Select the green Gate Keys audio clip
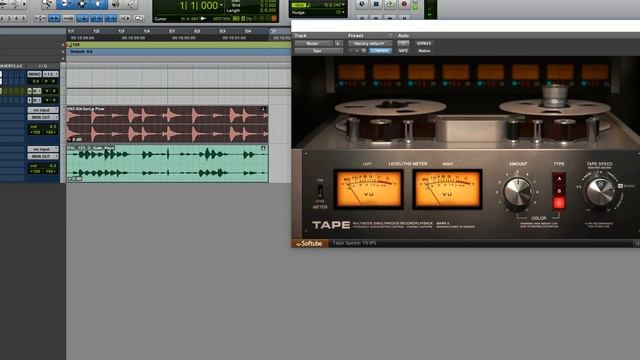Viewport: 640px width, 360px height. pyautogui.click(x=167, y=163)
